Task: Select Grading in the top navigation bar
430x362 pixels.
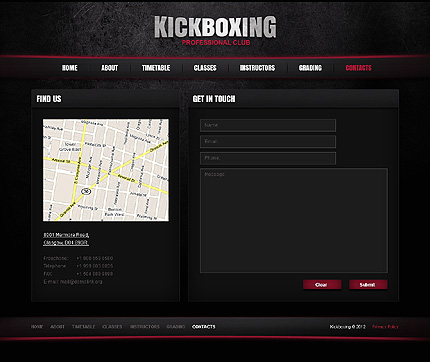Action: (x=310, y=68)
